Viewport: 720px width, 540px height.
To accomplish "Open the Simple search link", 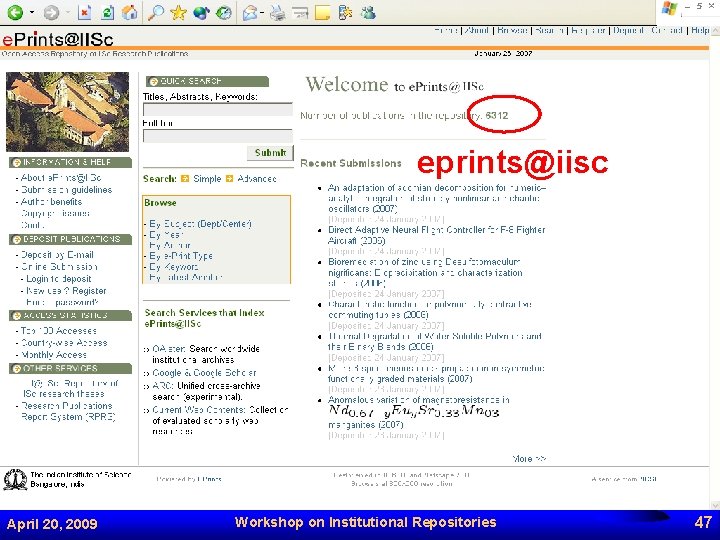I will 207,179.
